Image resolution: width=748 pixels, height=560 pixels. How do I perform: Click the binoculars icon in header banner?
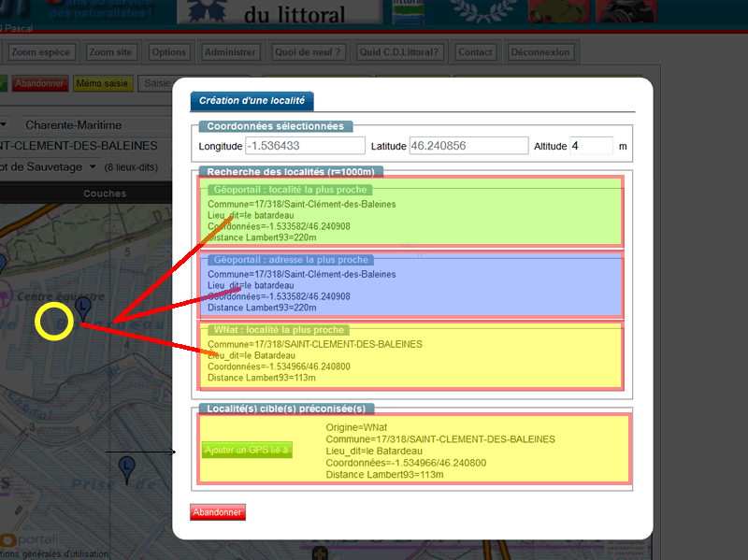pyautogui.click(x=558, y=10)
